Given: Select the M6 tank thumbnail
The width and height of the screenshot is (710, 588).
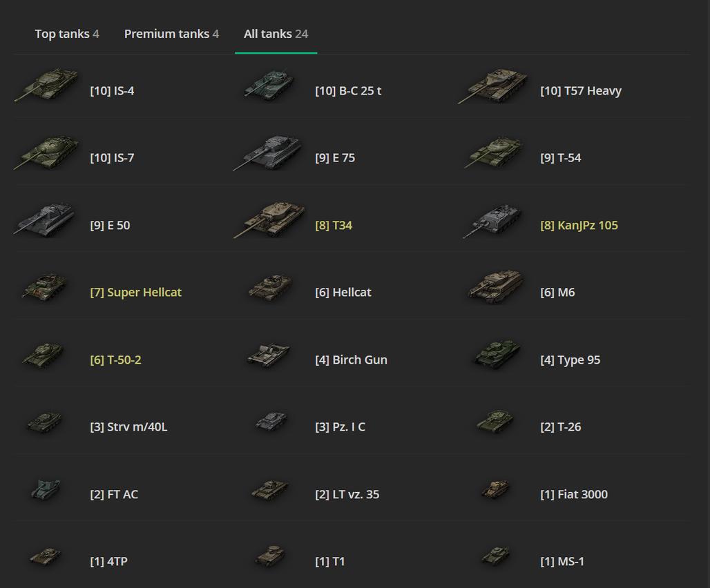Looking at the screenshot, I should tap(495, 287).
